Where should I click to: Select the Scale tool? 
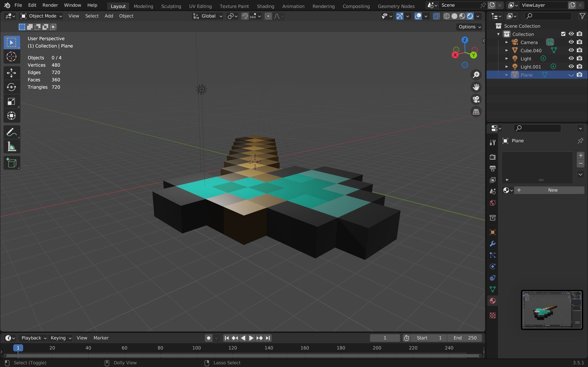point(11,102)
